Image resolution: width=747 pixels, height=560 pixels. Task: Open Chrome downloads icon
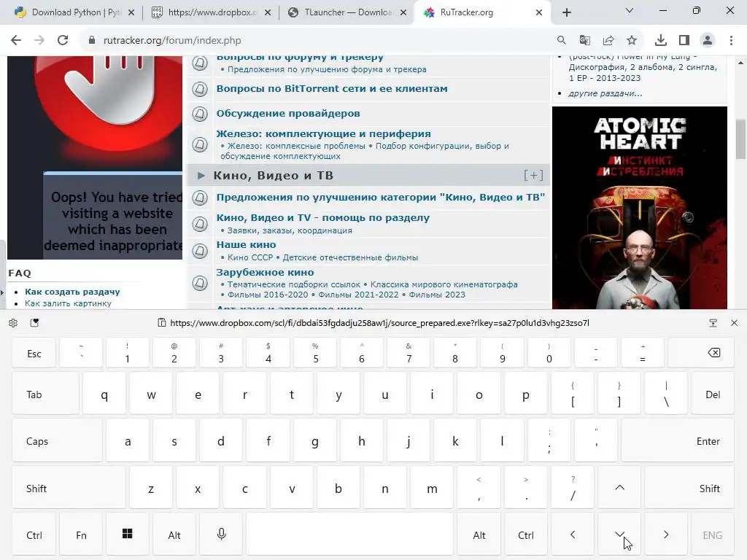661,41
